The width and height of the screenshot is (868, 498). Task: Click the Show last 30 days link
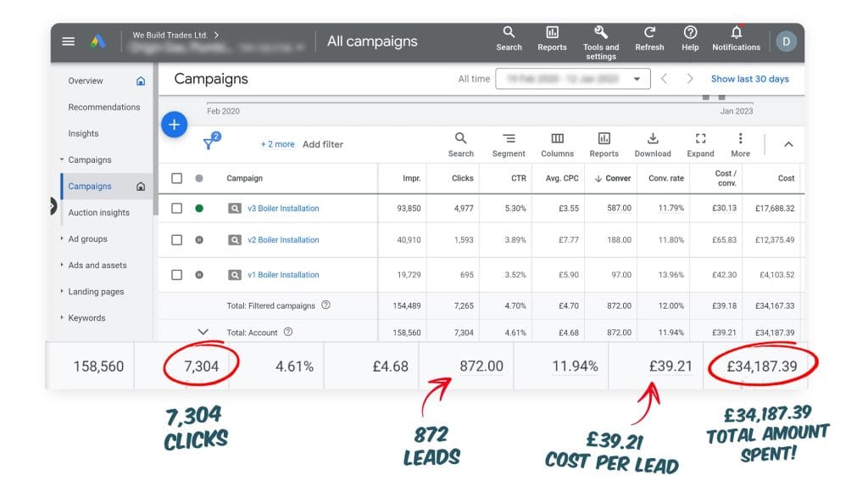tap(749, 79)
